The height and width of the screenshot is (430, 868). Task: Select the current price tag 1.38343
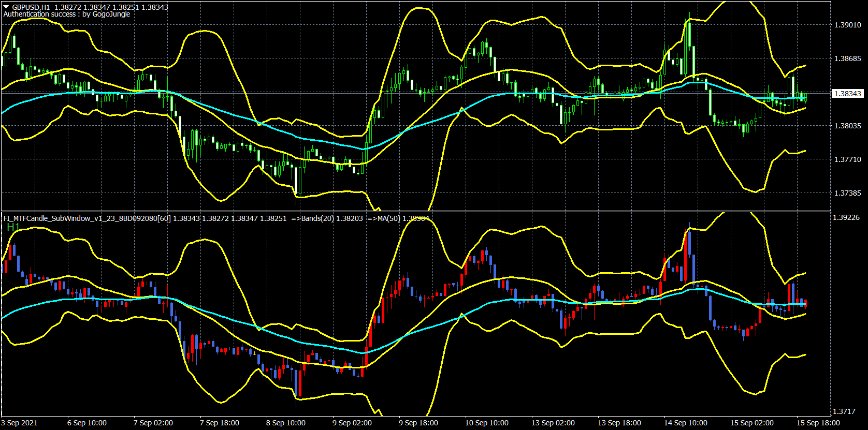(x=848, y=94)
